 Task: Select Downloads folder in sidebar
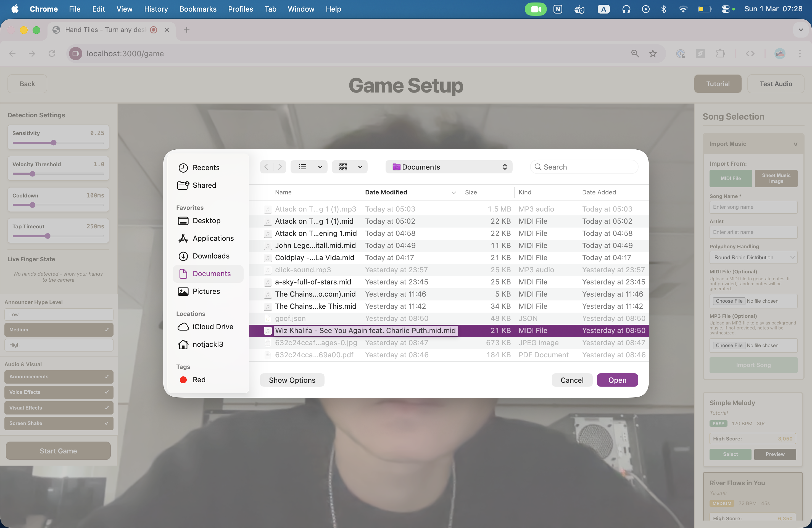(x=210, y=256)
